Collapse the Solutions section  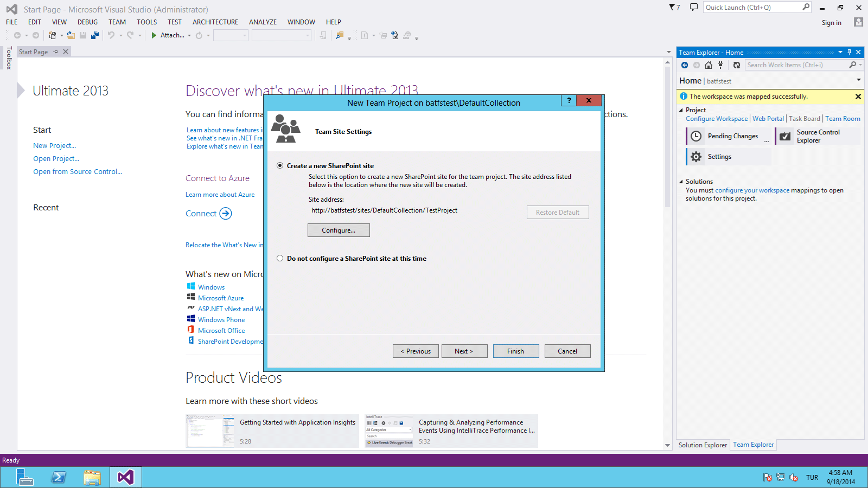tap(682, 181)
